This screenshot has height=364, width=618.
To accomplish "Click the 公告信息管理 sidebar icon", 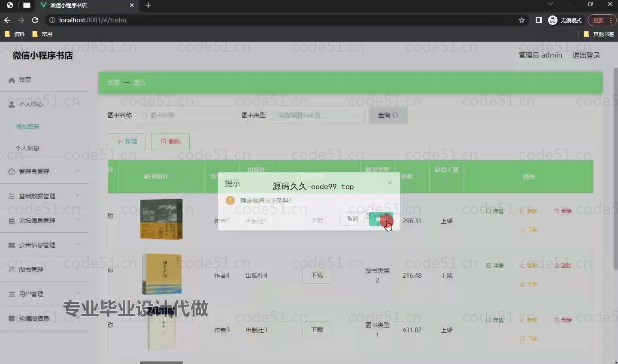I will (12, 245).
